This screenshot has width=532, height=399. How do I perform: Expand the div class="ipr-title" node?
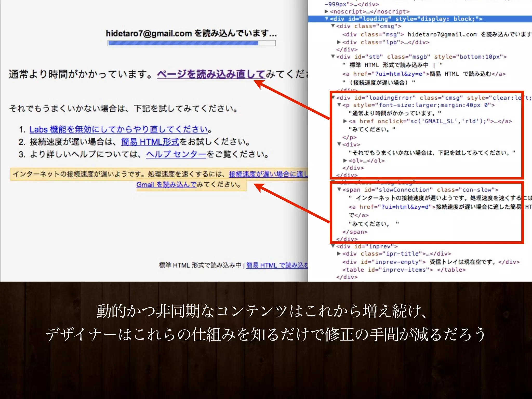[x=339, y=254]
